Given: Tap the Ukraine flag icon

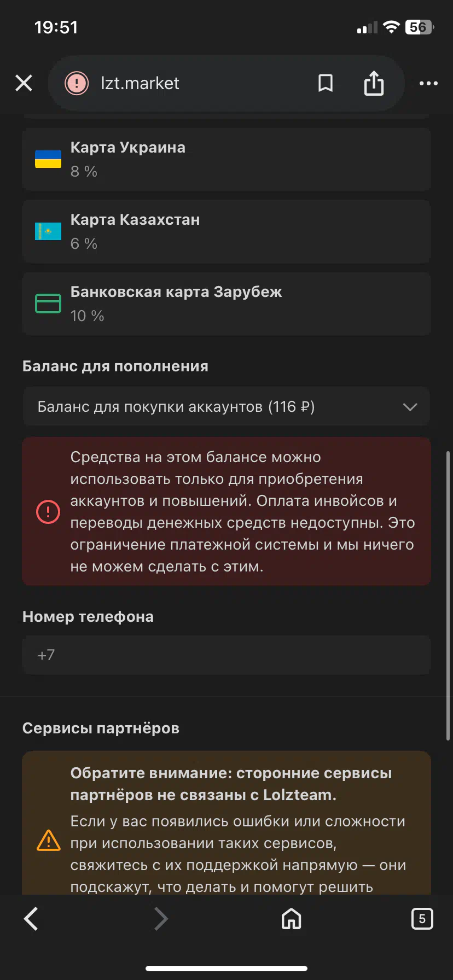Looking at the screenshot, I should [48, 159].
